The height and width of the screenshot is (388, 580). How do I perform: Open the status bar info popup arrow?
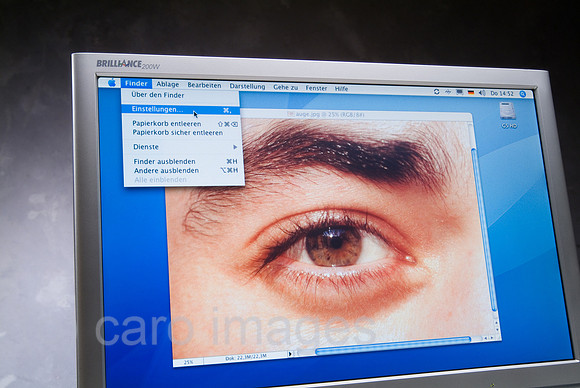point(290,354)
